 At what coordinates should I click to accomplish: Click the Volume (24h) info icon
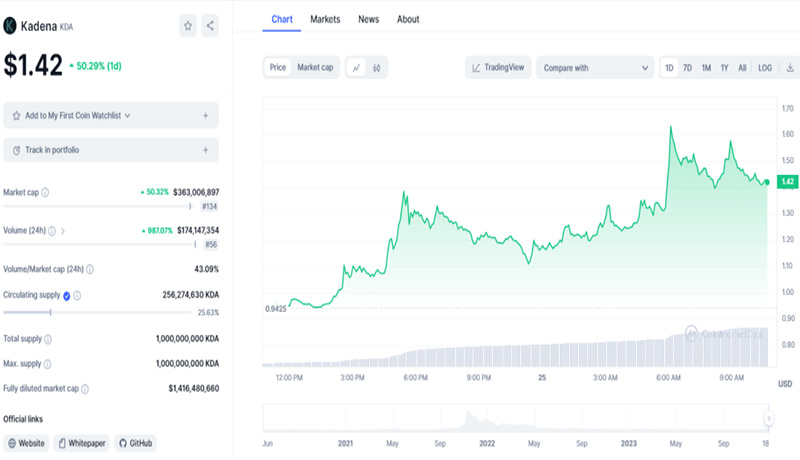(x=52, y=231)
